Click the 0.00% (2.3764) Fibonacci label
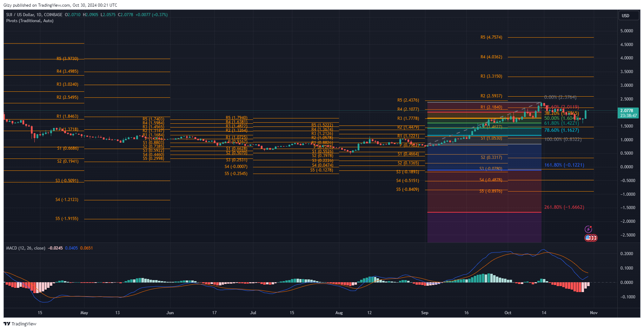 [x=560, y=97]
